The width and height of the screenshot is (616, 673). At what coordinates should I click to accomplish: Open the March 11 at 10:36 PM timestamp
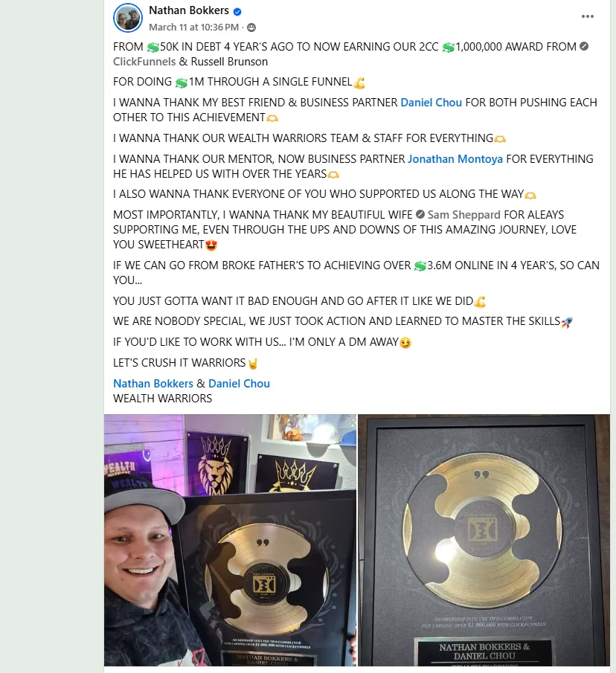pyautogui.click(x=193, y=28)
